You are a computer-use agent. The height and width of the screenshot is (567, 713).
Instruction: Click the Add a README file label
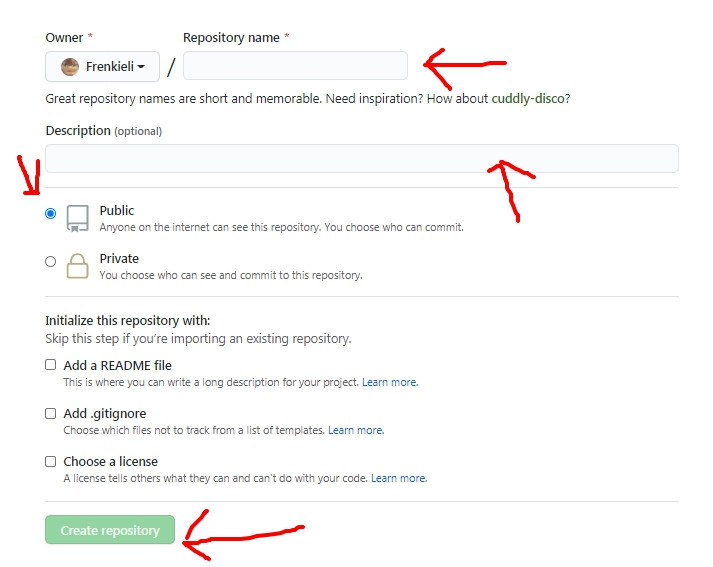click(117, 366)
